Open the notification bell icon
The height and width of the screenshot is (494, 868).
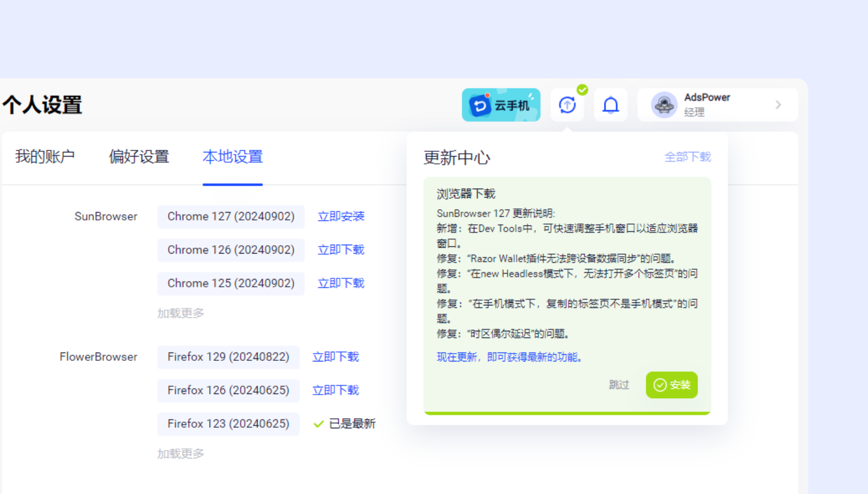[611, 105]
